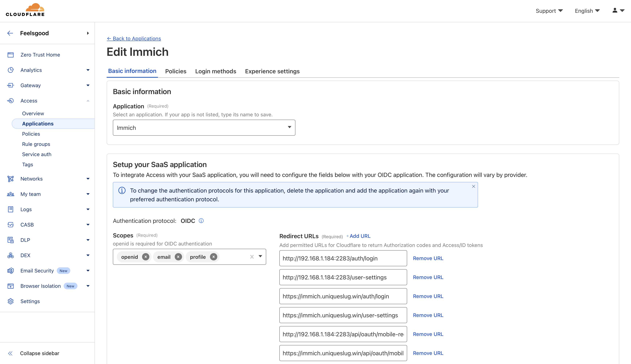Viewport: 631px width, 364px height.
Task: Dismiss the authentication protocol notice
Action: [x=474, y=187]
